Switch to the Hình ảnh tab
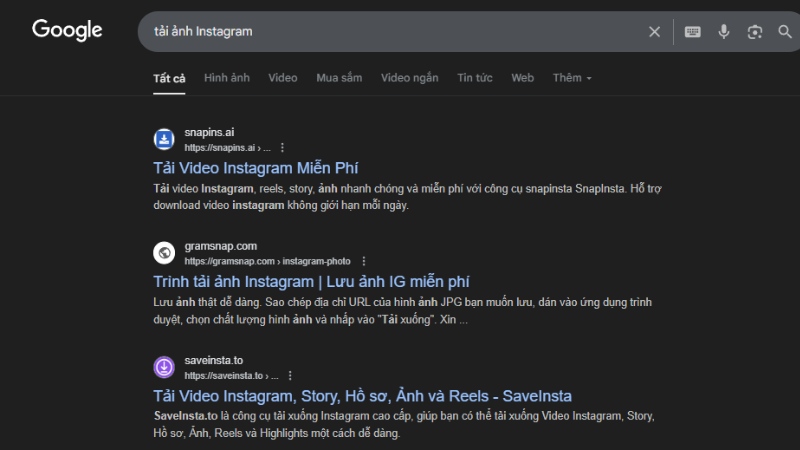Viewport: 800px width, 450px height. [x=227, y=78]
